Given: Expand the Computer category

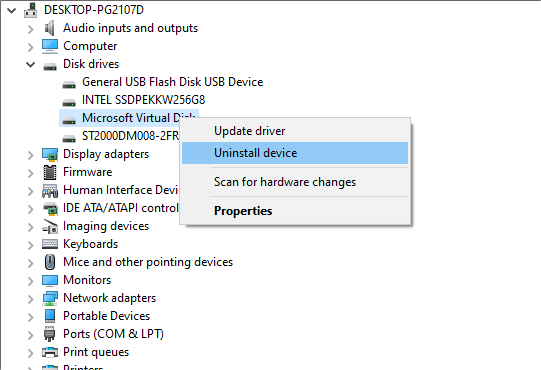Looking at the screenshot, I should pyautogui.click(x=31, y=47).
